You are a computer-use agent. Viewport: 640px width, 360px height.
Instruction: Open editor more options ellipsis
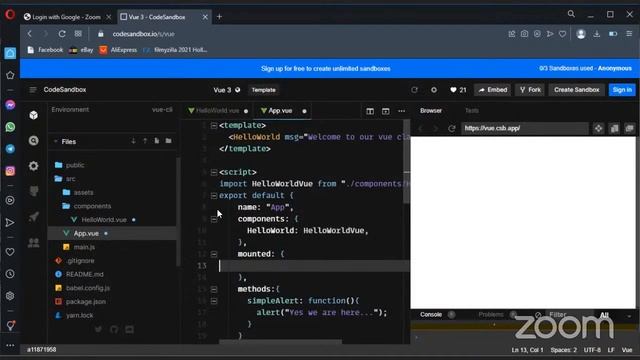[x=402, y=111]
